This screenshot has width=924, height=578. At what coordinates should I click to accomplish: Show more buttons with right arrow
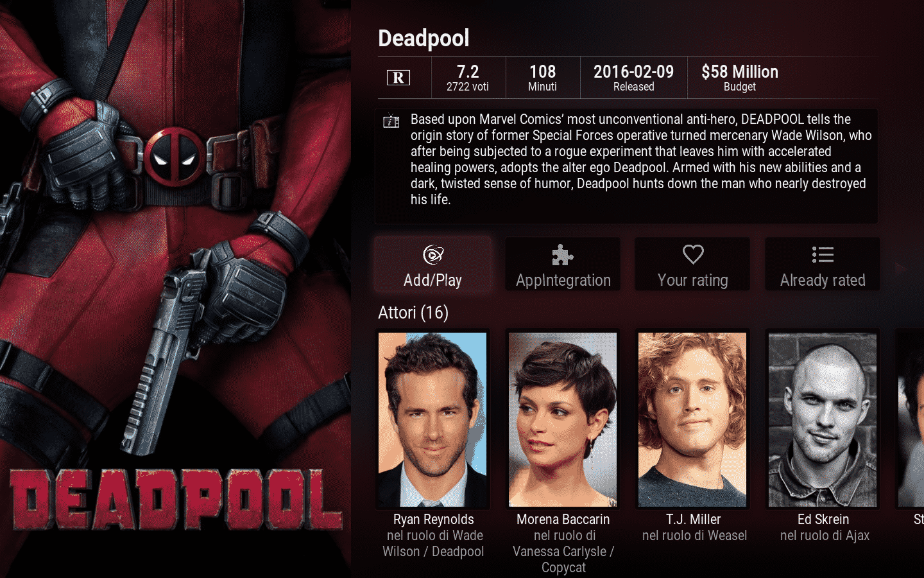coord(900,269)
